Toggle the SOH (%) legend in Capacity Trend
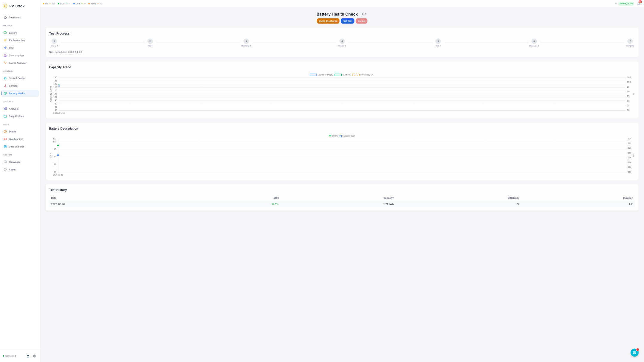Screen dimensions: 644x362 343,75
